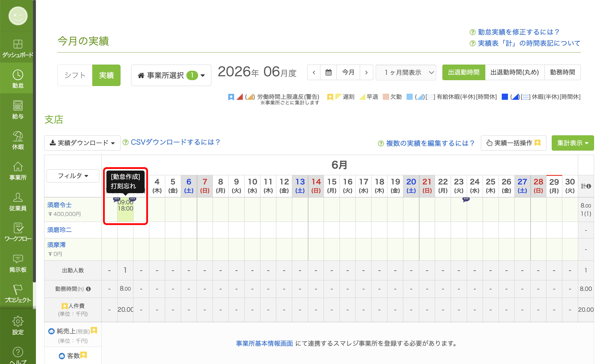The height and width of the screenshot is (364, 602).
Task: Select 出退勤時間(丸め) display mode
Action: point(515,73)
